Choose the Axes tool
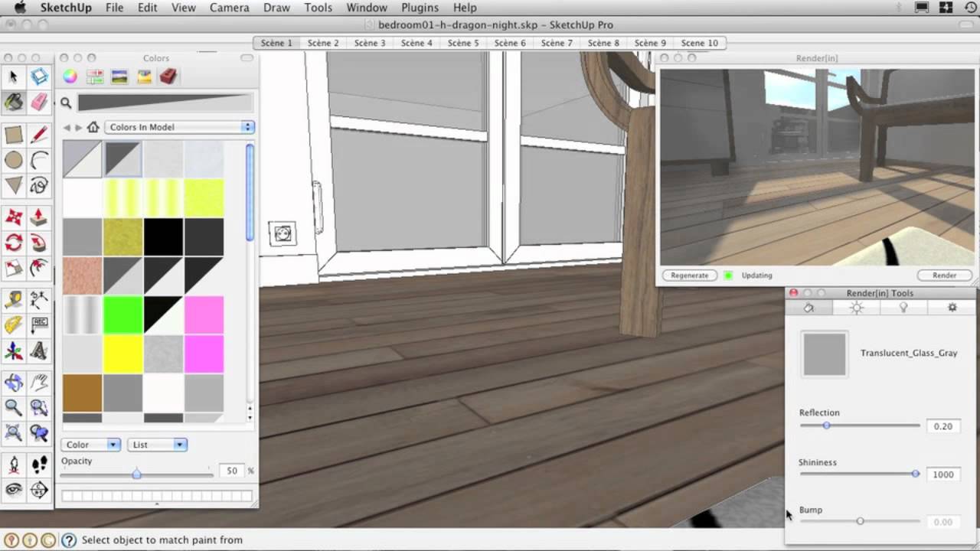The height and width of the screenshot is (551, 980). [x=13, y=351]
